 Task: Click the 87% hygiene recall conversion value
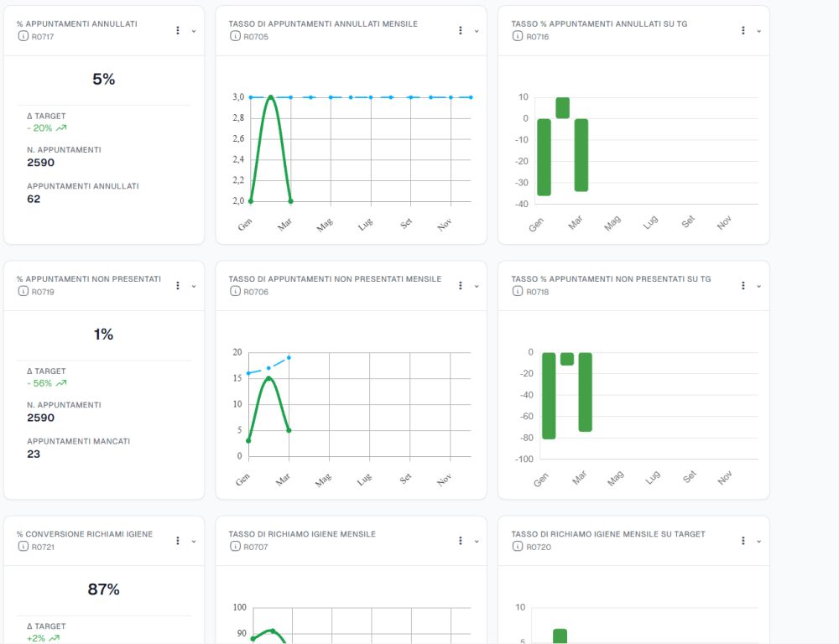pyautogui.click(x=104, y=589)
